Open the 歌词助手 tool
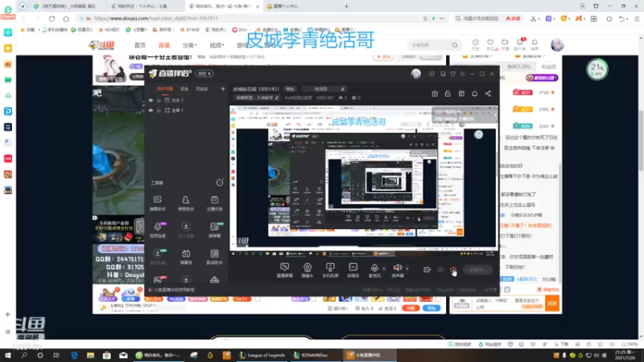This screenshot has height=362, width=644. click(214, 257)
